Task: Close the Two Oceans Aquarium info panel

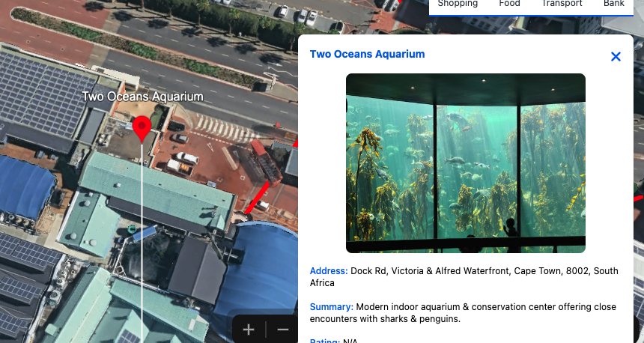Action: point(616,57)
